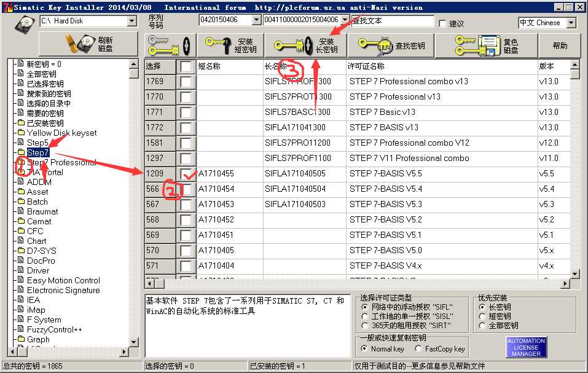Viewport: 588px width, 373px height.
Task: Select F System tree item
Action: [44, 320]
